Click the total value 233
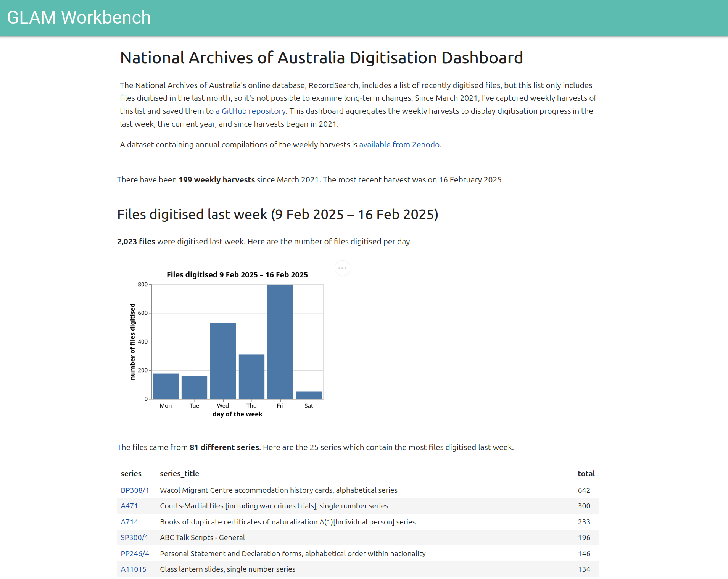728x579 pixels. [584, 522]
